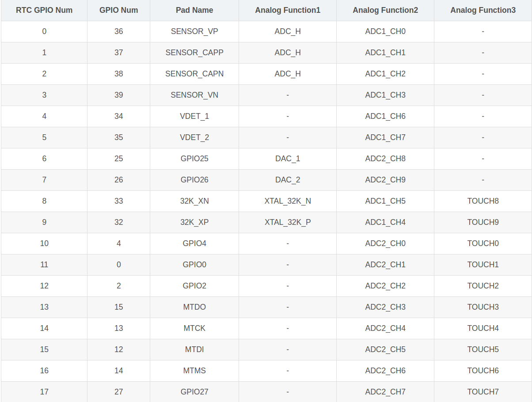Screen dimensions: 532x402
Task: Click the TOUCH3 cell
Action: tap(483, 307)
